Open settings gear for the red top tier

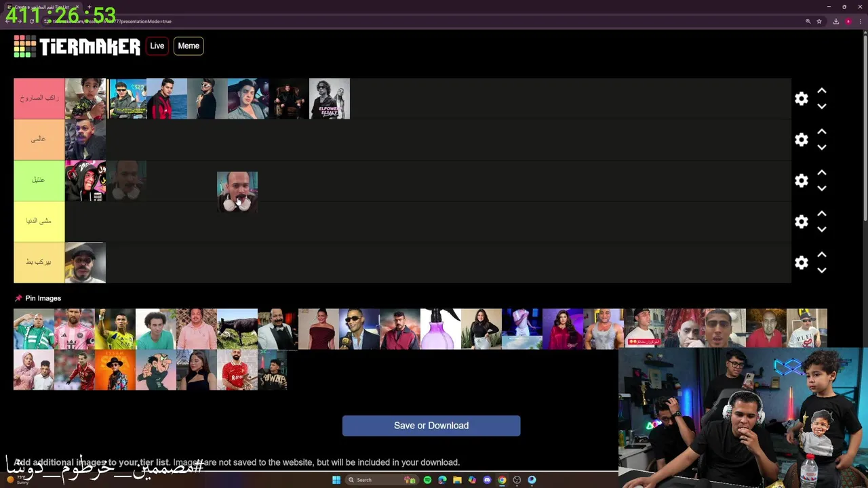coord(802,99)
